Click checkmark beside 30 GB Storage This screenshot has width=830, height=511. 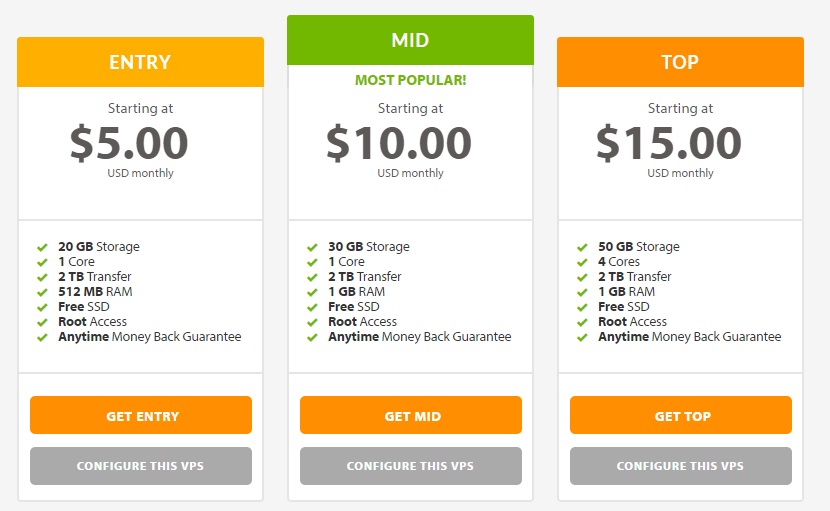coord(312,247)
